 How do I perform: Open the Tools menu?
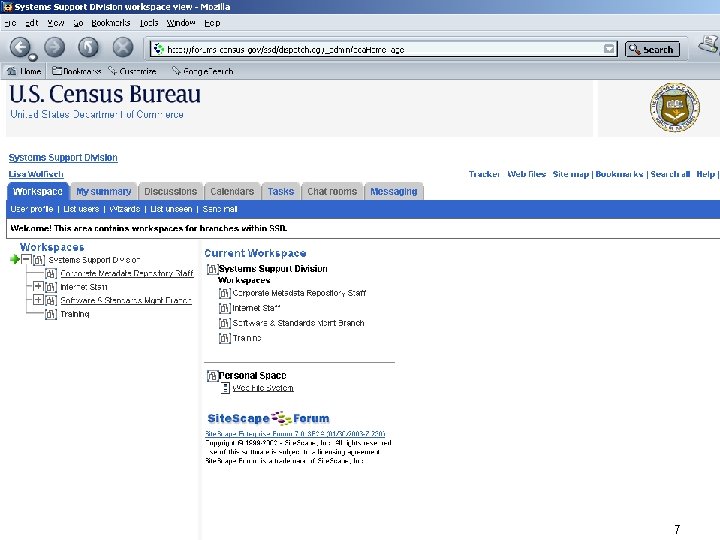coord(149,23)
